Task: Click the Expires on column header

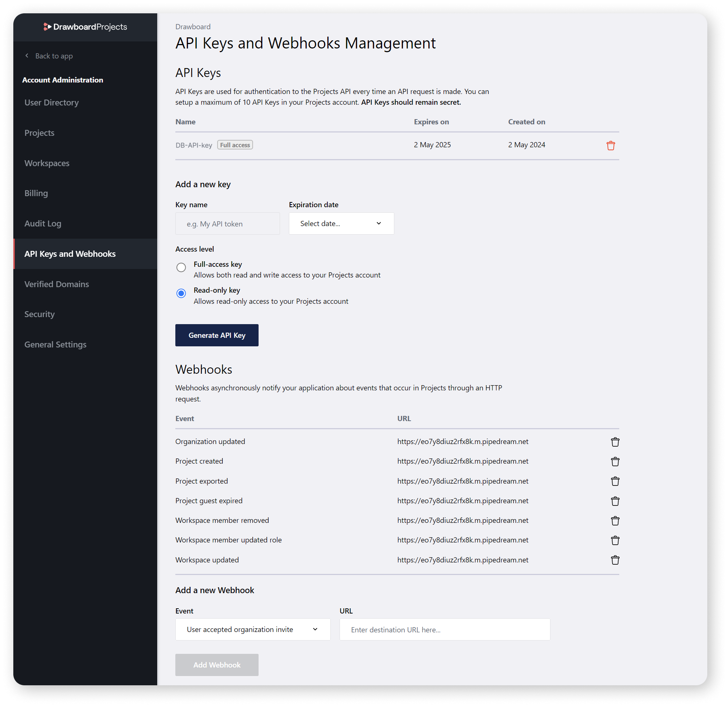Action: pos(431,122)
